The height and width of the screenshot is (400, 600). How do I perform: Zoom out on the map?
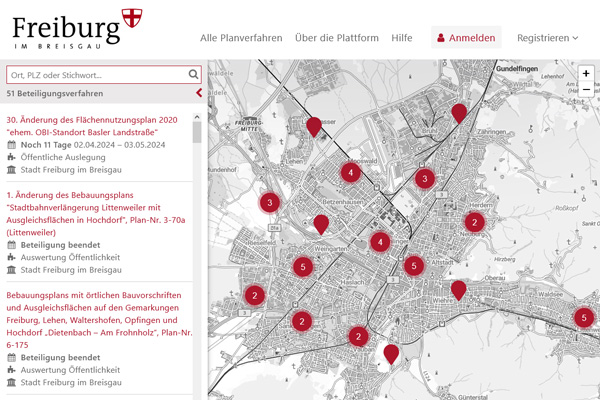coord(586,90)
